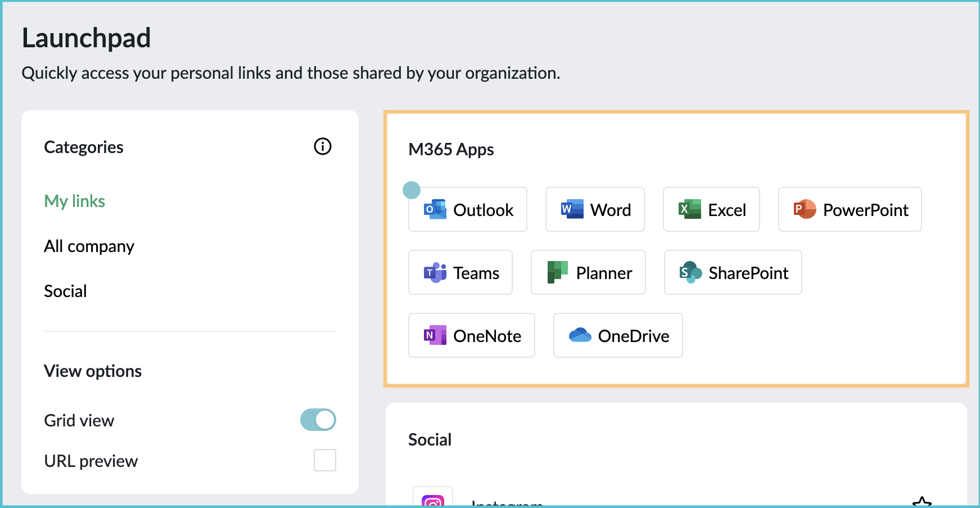Select the My links category
Screen dimensions: 980x508
(x=75, y=201)
